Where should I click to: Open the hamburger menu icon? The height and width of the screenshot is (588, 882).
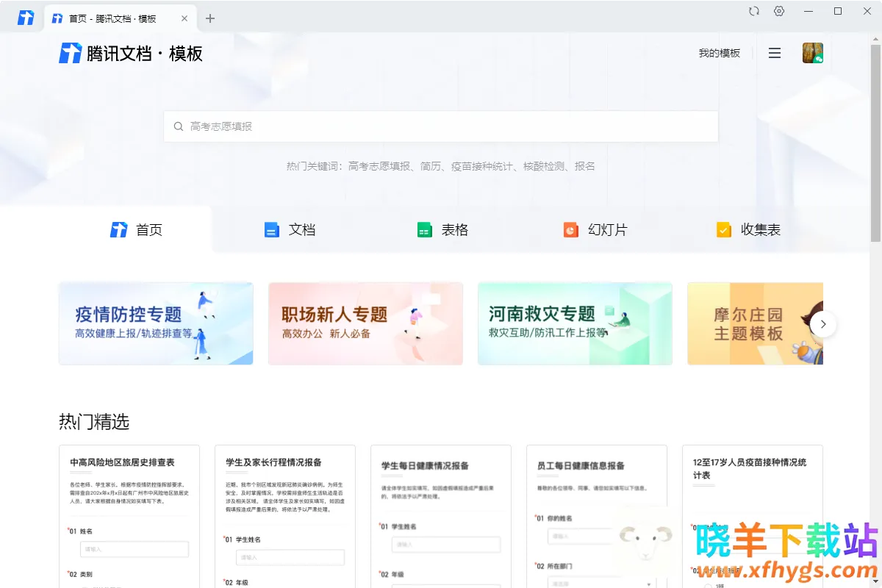coord(774,53)
